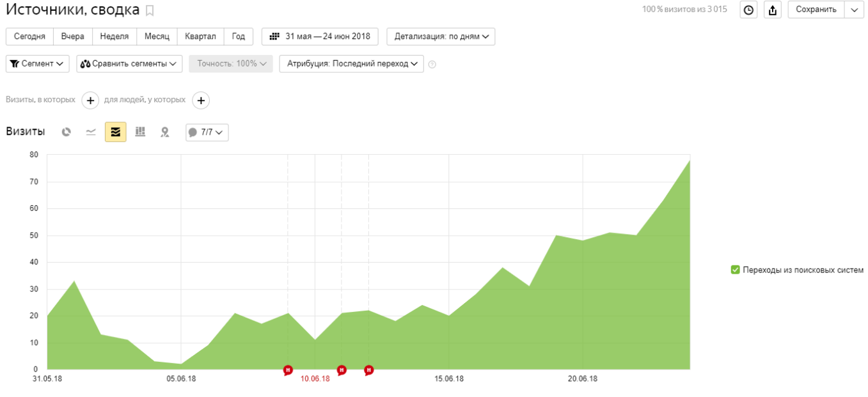Open annotation marker at 12.06.18
Image resolution: width=868 pixels, height=397 pixels.
(x=369, y=370)
